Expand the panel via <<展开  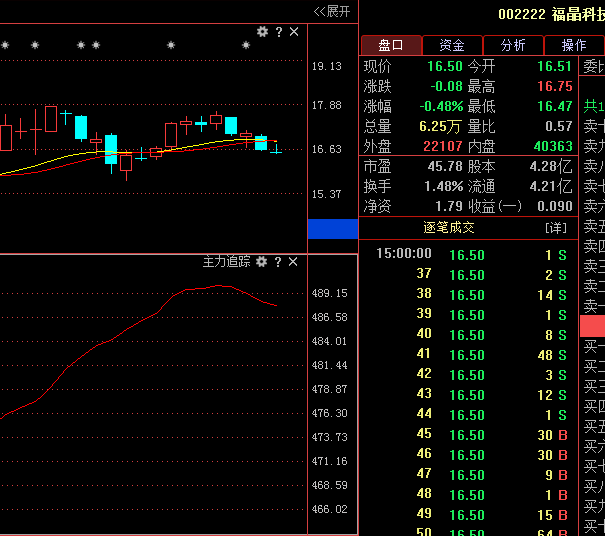(332, 11)
